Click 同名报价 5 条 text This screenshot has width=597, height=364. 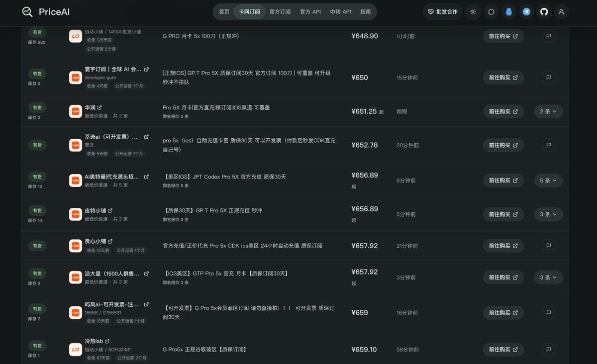point(176,185)
